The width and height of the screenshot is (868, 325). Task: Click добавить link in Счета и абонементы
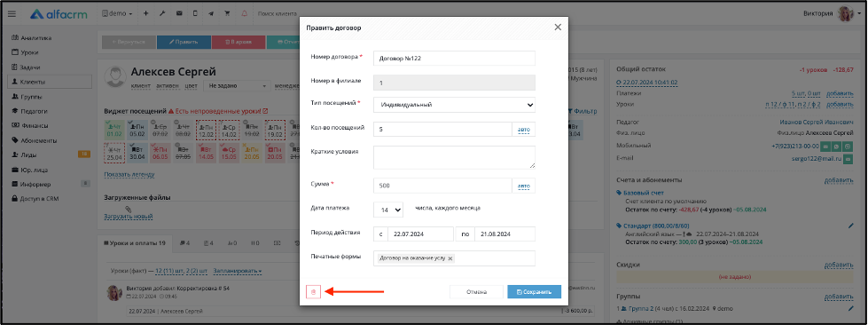tap(839, 180)
